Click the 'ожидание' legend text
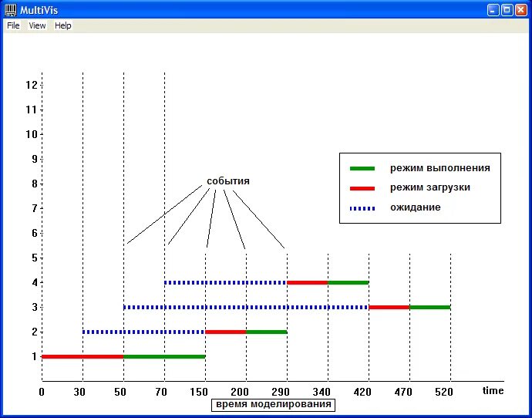 416,207
